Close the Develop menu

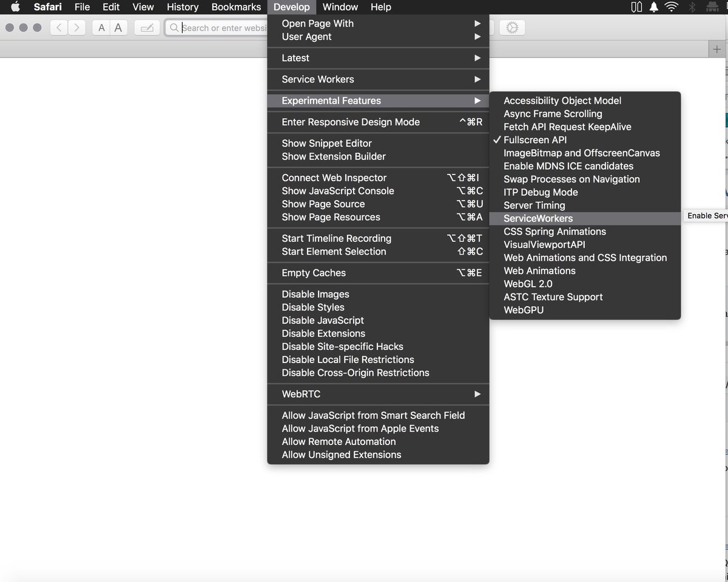pos(292,7)
